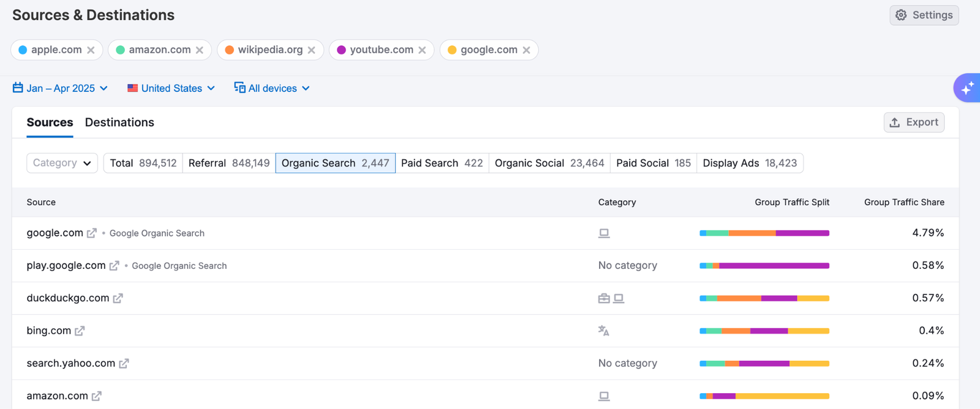Open the search.yahoo.com source link
This screenshot has width=980, height=409.
tap(71, 363)
